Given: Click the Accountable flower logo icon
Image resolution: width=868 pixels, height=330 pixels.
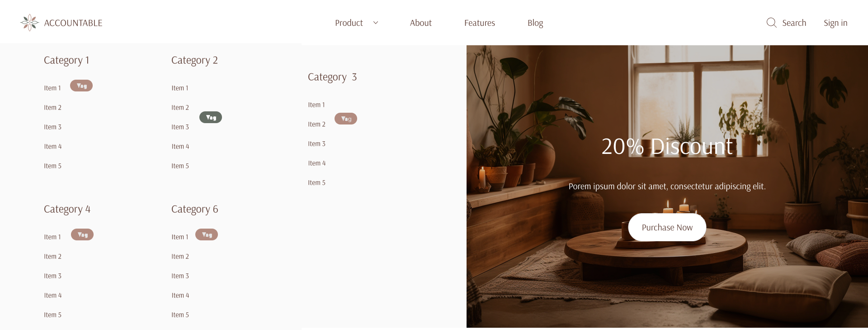Looking at the screenshot, I should 29,23.
